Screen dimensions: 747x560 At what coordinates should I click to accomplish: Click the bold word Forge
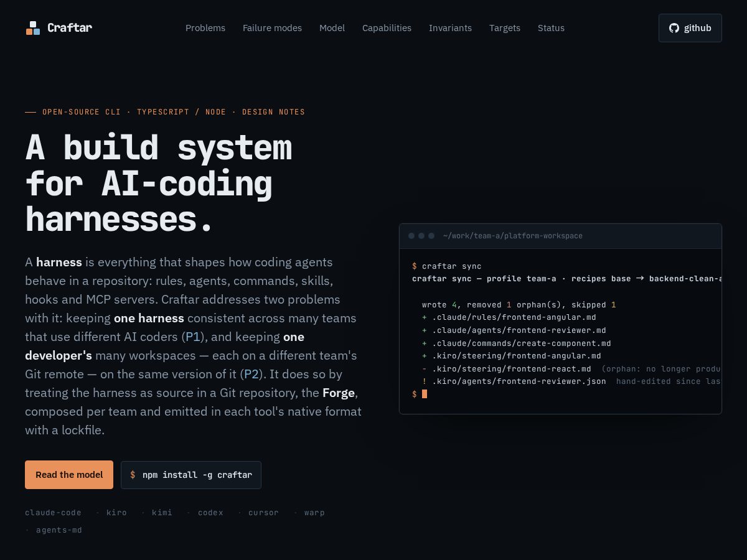tap(339, 393)
